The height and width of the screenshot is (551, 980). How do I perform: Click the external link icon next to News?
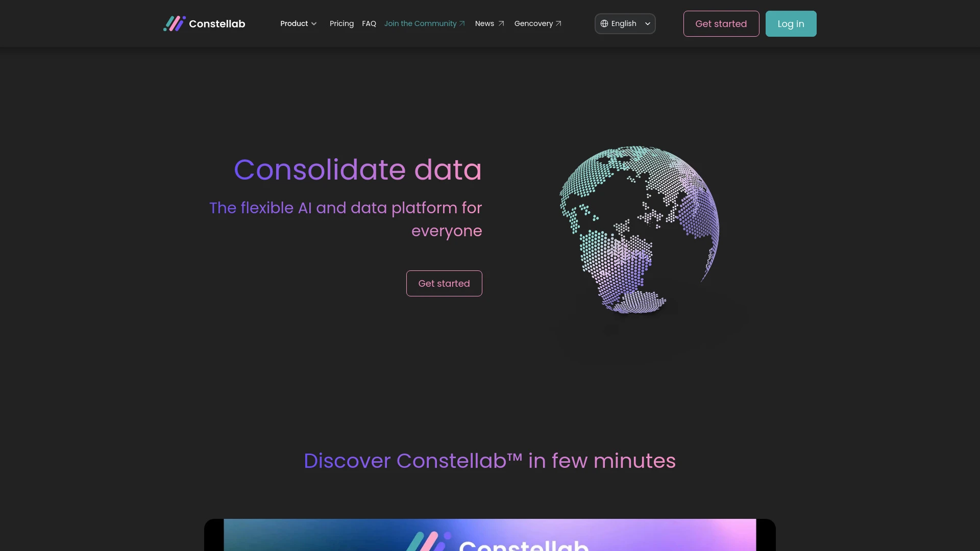(x=501, y=23)
